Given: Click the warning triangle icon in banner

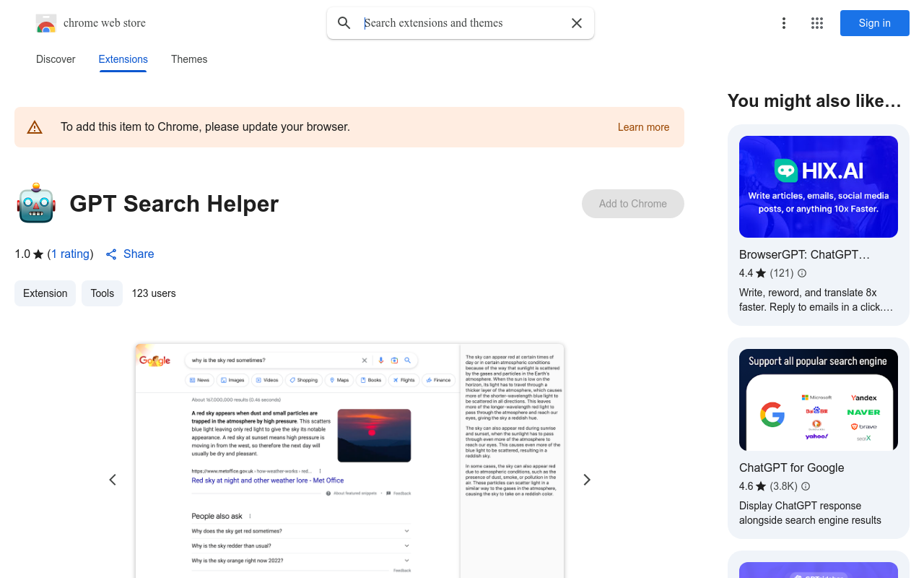Looking at the screenshot, I should tap(35, 128).
